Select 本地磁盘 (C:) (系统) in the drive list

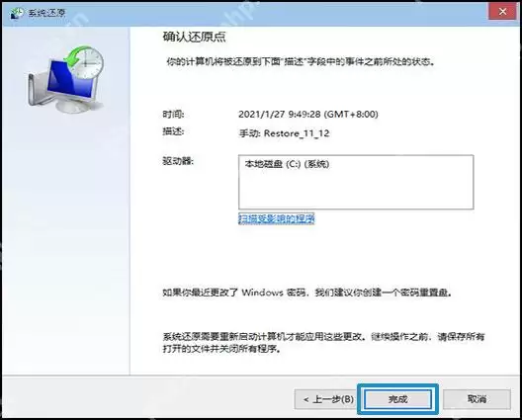tap(287, 164)
